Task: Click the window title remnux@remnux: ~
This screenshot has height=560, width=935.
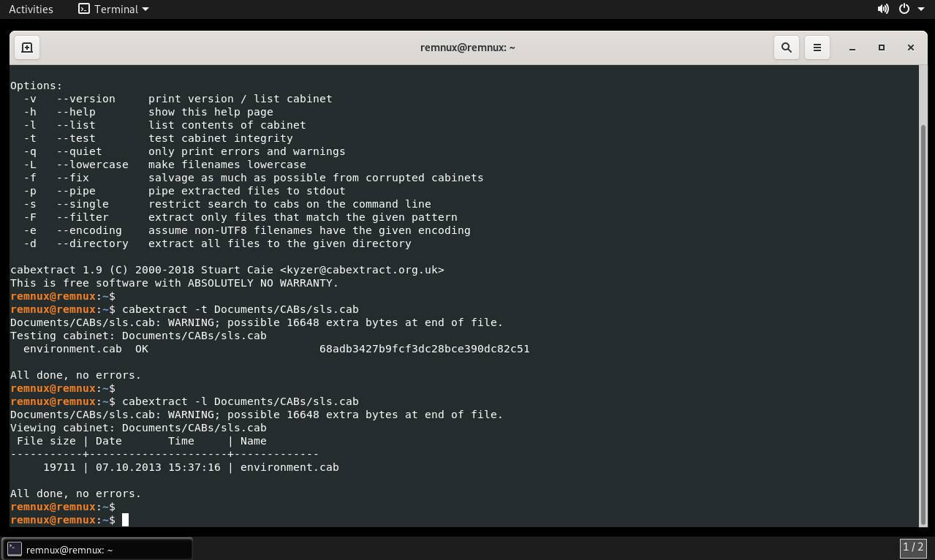Action: (468, 48)
